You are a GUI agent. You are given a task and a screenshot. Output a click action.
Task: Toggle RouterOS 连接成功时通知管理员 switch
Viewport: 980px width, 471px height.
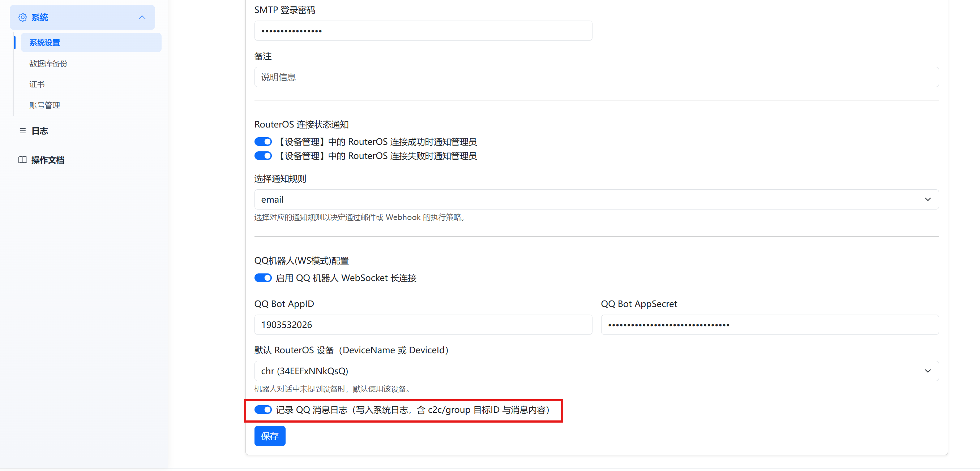[x=263, y=142]
